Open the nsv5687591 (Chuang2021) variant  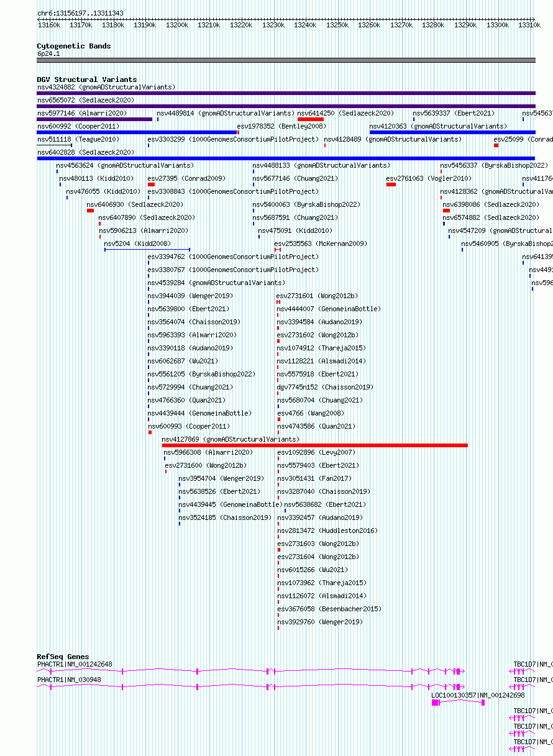click(x=295, y=217)
